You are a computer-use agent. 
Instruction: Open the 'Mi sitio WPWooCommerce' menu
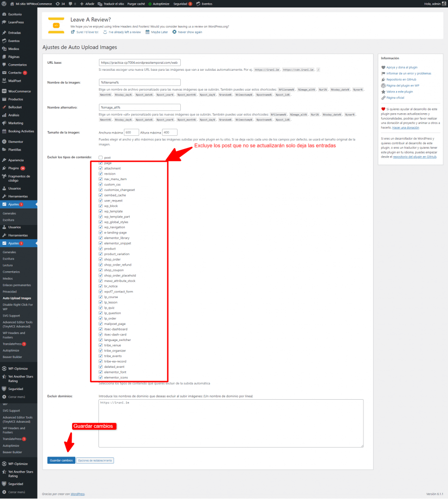point(31,4)
